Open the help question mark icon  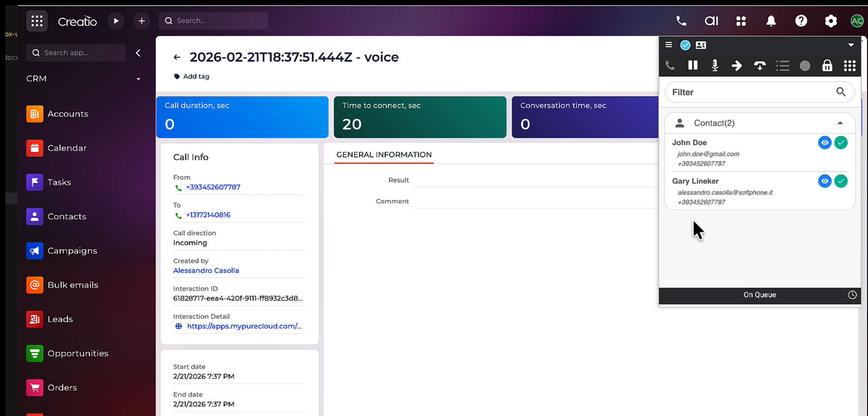click(x=801, y=21)
